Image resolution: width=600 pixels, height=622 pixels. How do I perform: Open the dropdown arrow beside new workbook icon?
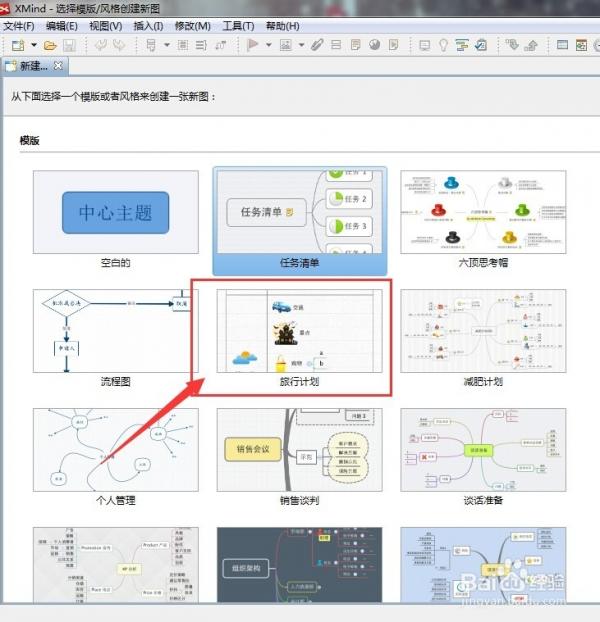[34, 45]
